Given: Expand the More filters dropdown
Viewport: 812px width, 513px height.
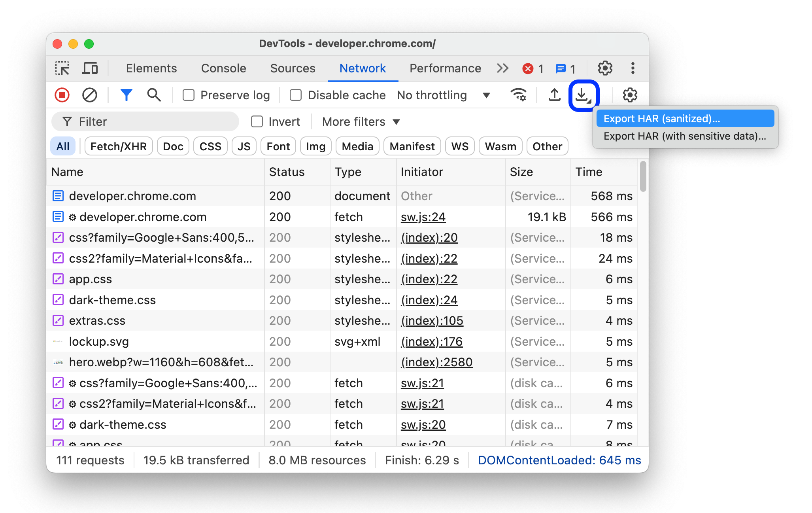Looking at the screenshot, I should (361, 121).
